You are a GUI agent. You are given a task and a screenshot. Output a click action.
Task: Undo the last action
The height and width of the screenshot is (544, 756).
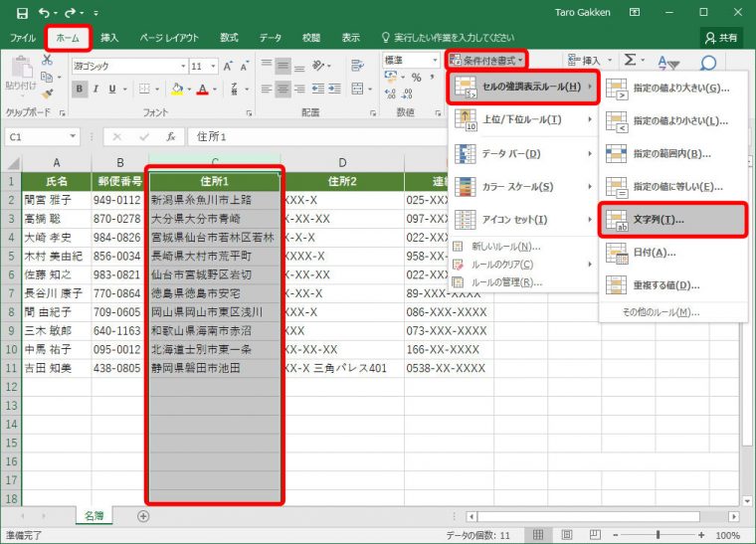click(x=44, y=13)
